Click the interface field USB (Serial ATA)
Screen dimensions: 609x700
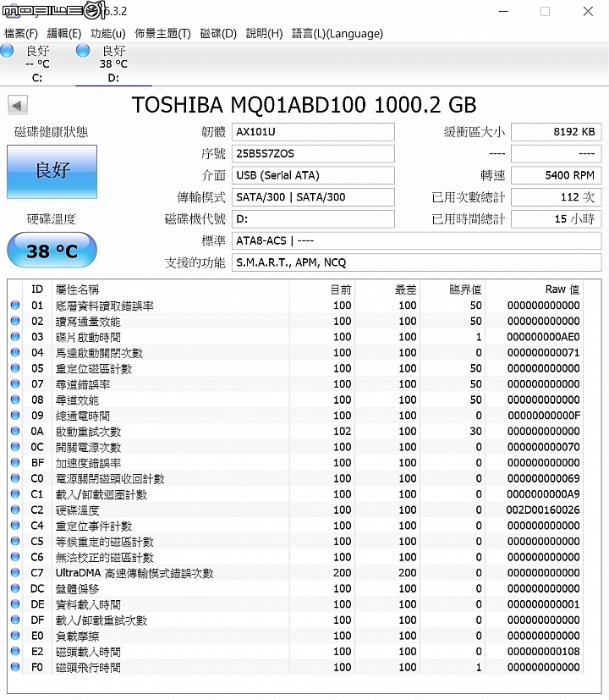click(x=313, y=175)
